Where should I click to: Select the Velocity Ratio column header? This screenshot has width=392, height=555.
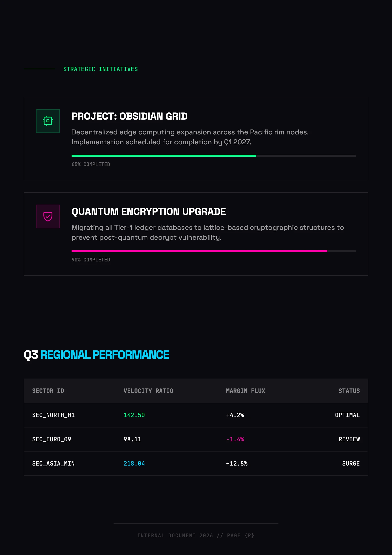pyautogui.click(x=148, y=391)
